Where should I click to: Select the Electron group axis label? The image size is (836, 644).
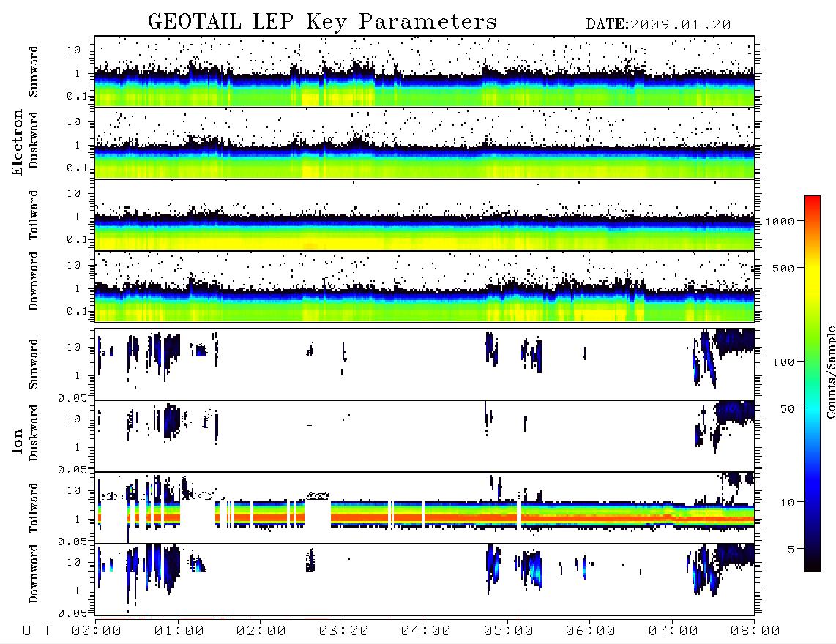18,143
